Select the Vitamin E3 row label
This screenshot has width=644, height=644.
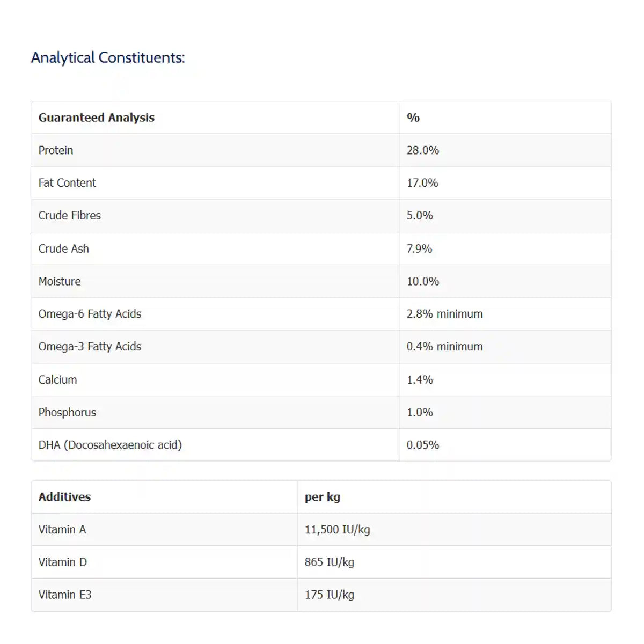click(x=65, y=595)
